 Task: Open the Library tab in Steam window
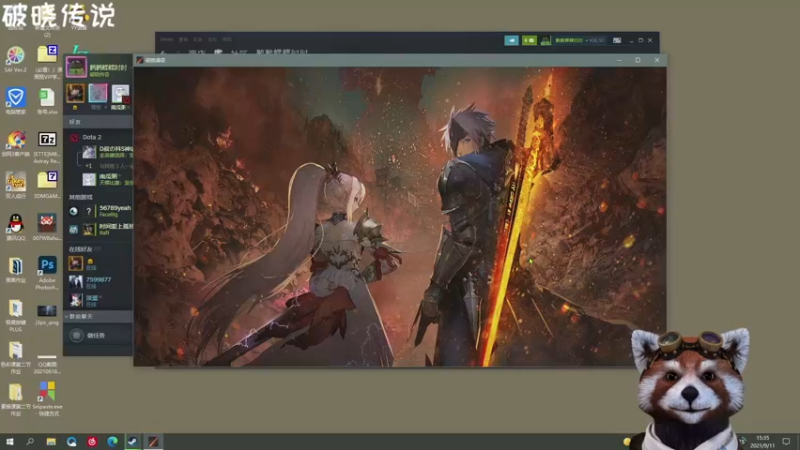click(x=218, y=52)
